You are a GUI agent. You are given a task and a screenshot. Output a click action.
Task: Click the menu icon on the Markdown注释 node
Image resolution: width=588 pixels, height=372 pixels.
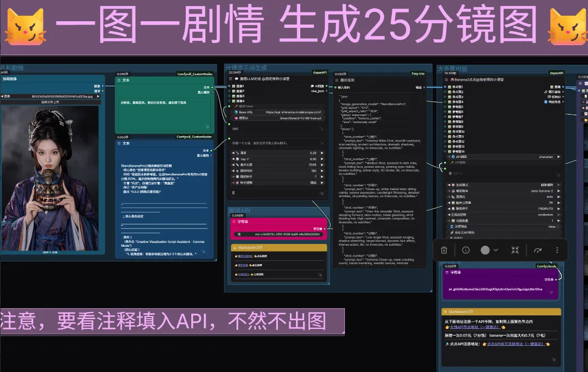coord(236,248)
